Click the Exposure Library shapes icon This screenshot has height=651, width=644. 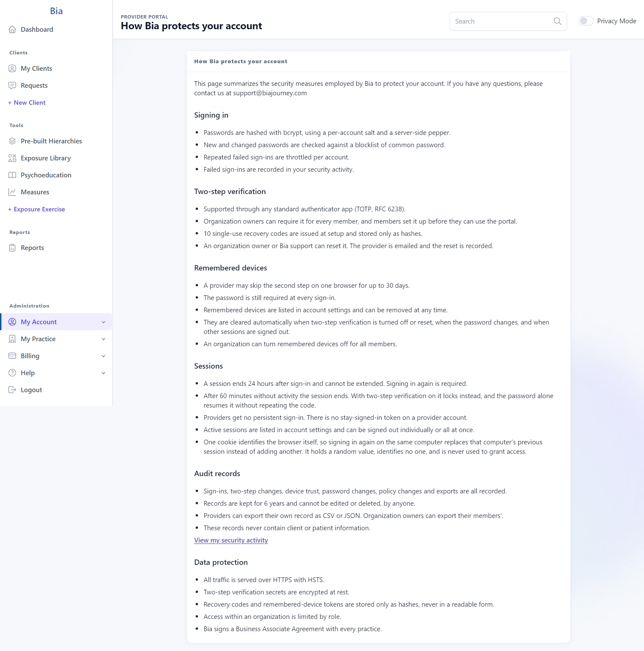click(12, 158)
